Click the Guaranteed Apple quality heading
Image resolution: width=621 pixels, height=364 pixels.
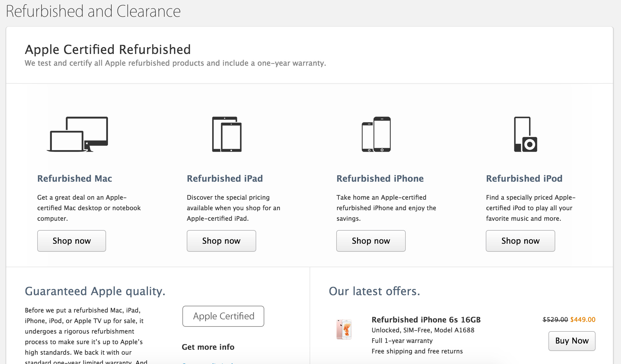[x=95, y=291]
